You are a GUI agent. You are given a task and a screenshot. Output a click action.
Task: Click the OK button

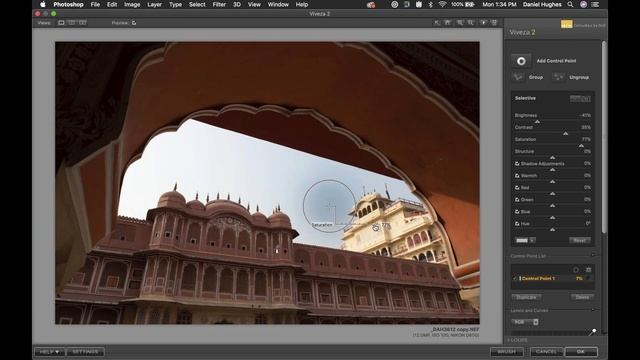[x=581, y=352]
